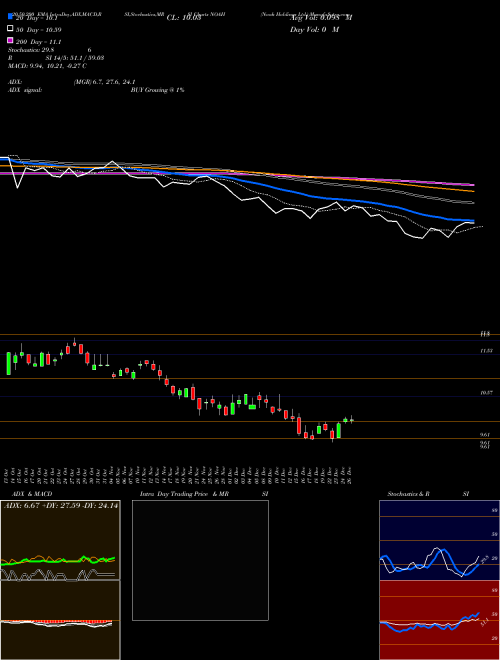Click the latest candlestick on the price chart

[352, 420]
